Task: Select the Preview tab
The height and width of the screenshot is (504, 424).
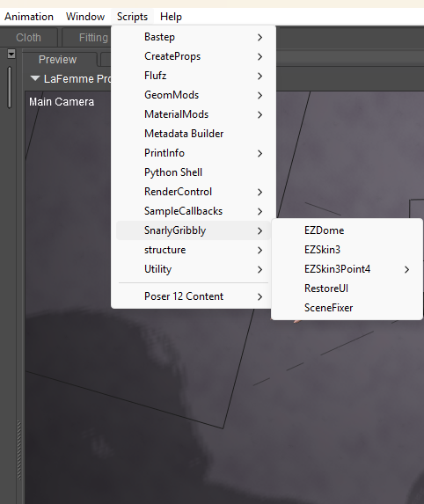Action: [57, 60]
